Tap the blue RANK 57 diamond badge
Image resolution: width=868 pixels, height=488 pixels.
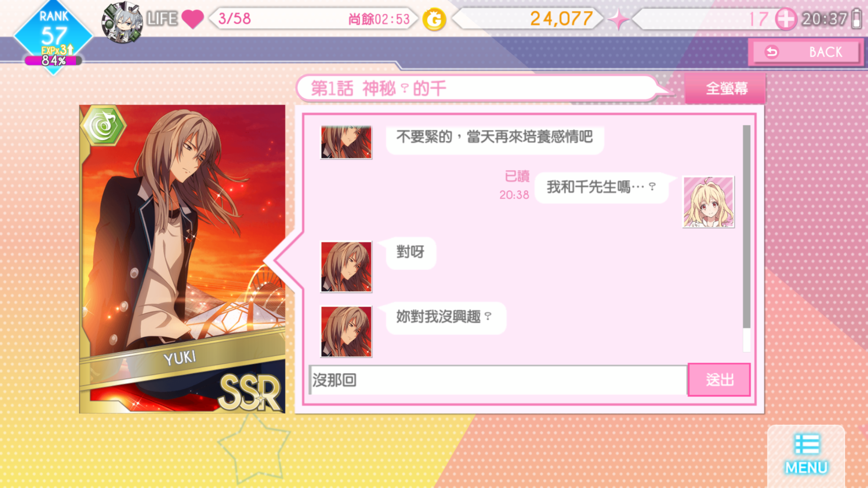click(x=53, y=36)
